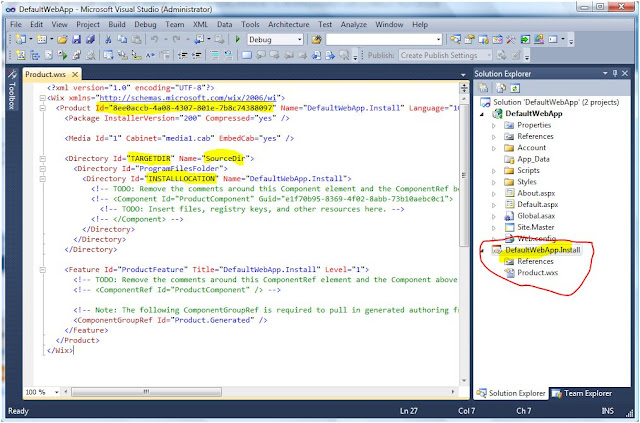This screenshot has height=423, width=640.
Task: Open the active documents list dropdown arrow
Action: point(463,75)
